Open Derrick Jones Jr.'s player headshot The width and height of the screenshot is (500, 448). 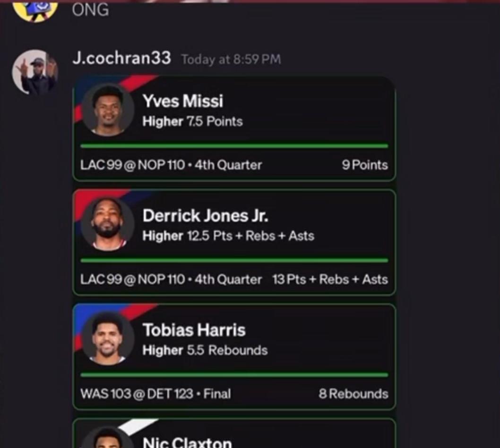(x=108, y=224)
